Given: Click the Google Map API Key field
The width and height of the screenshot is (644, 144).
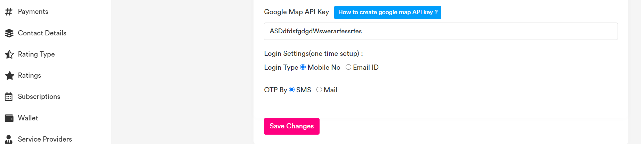Looking at the screenshot, I should pyautogui.click(x=441, y=31).
